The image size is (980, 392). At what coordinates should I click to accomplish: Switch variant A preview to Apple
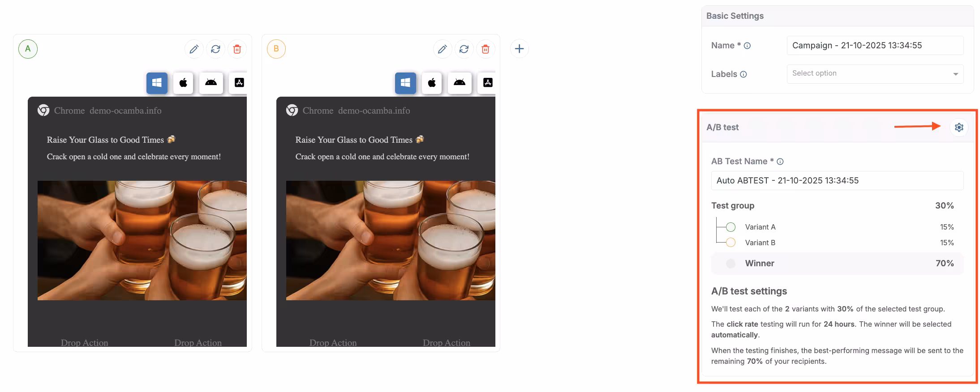(183, 83)
